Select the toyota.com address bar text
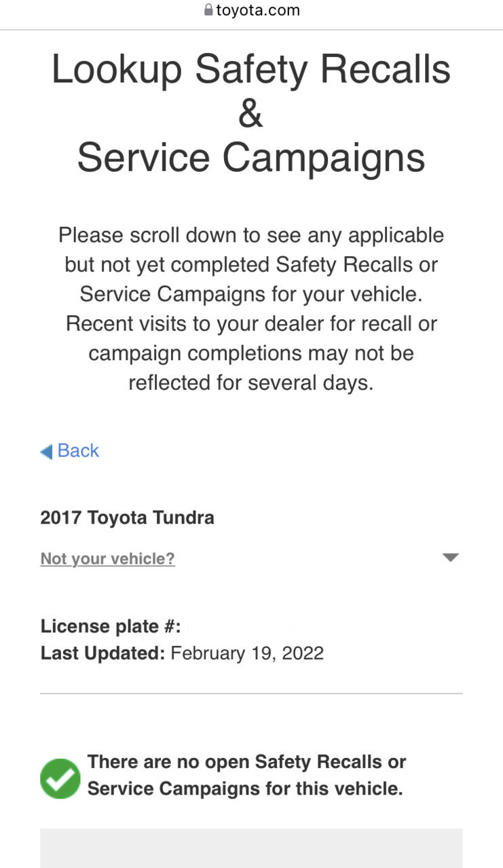This screenshot has height=868, width=503. tap(258, 10)
